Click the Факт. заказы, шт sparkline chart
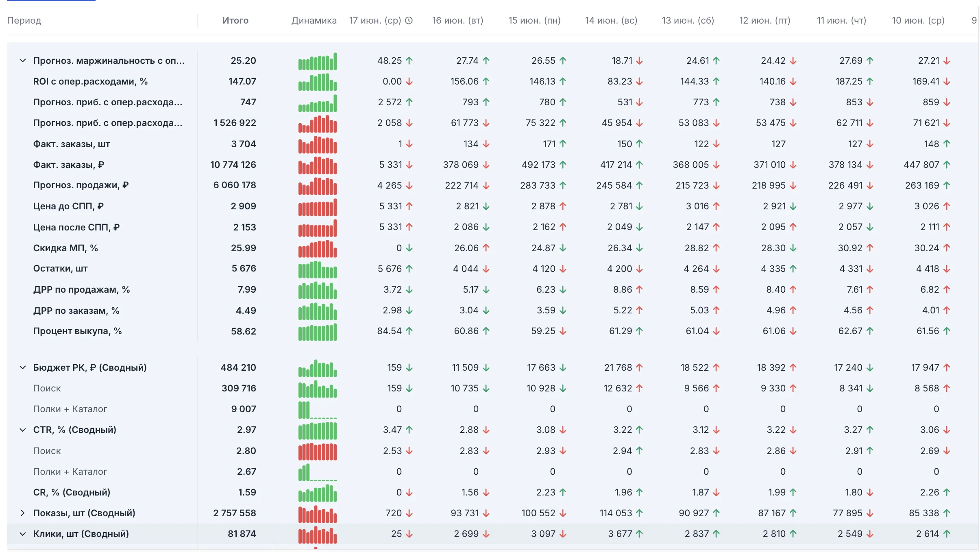The height and width of the screenshot is (552, 980). point(318,144)
